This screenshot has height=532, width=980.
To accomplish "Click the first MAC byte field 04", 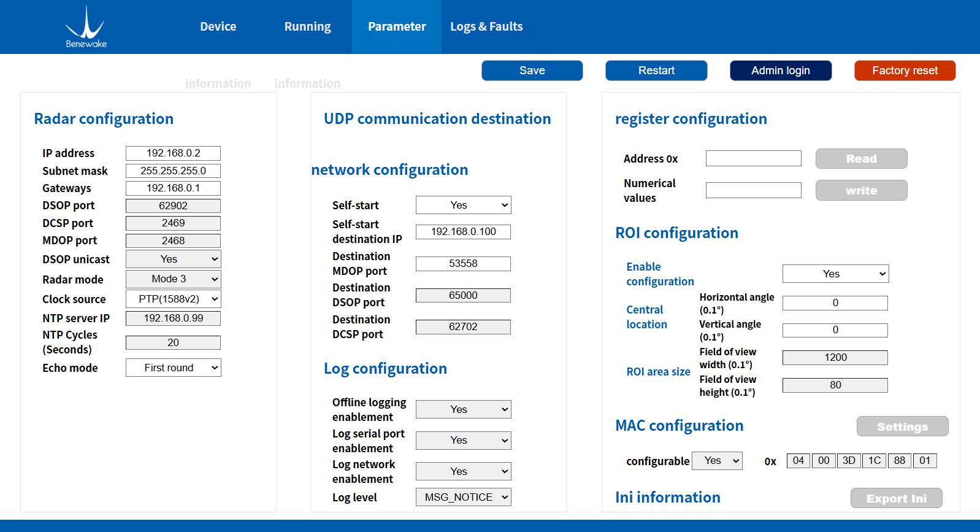I will [x=798, y=461].
